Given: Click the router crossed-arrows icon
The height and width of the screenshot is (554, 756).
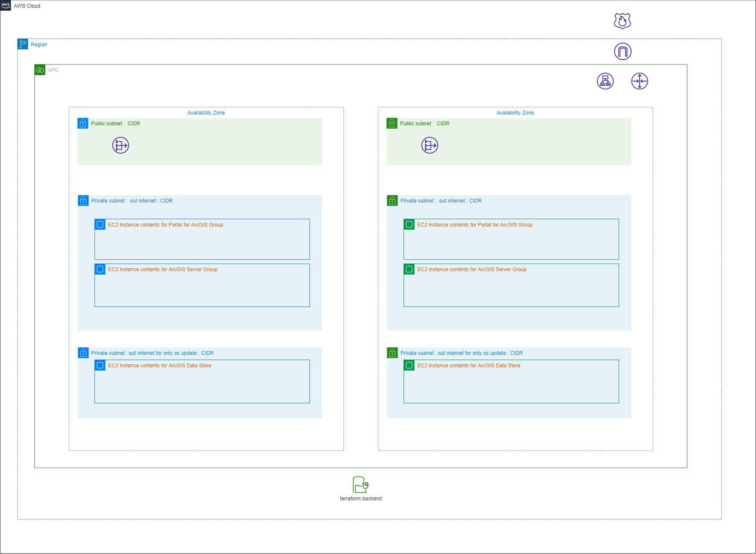Looking at the screenshot, I should point(640,81).
